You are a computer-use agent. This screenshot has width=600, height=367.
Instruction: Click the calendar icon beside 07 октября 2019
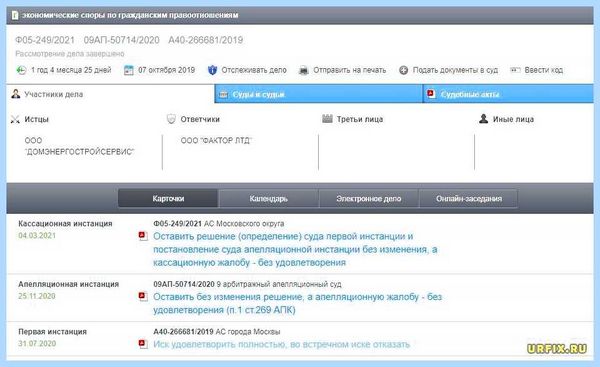click(x=129, y=70)
